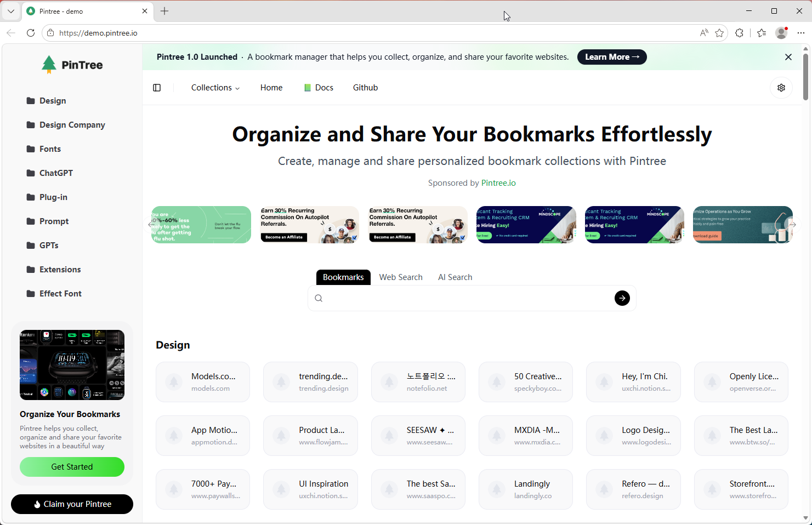
Task: Open the trending.design bookmark card
Action: 310,382
